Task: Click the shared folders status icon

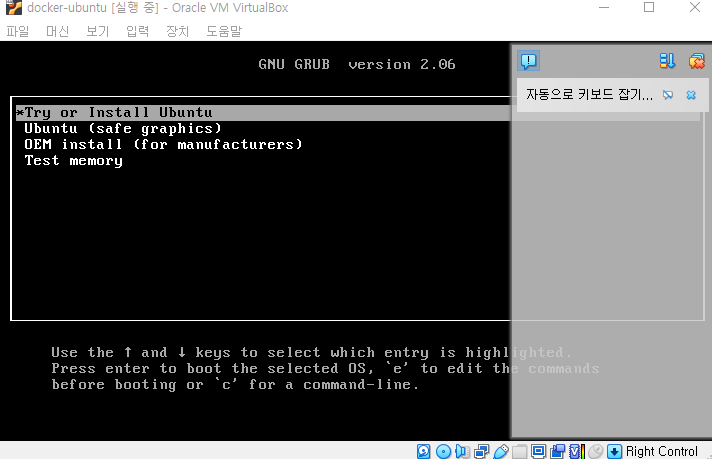Action: pyautogui.click(x=519, y=451)
